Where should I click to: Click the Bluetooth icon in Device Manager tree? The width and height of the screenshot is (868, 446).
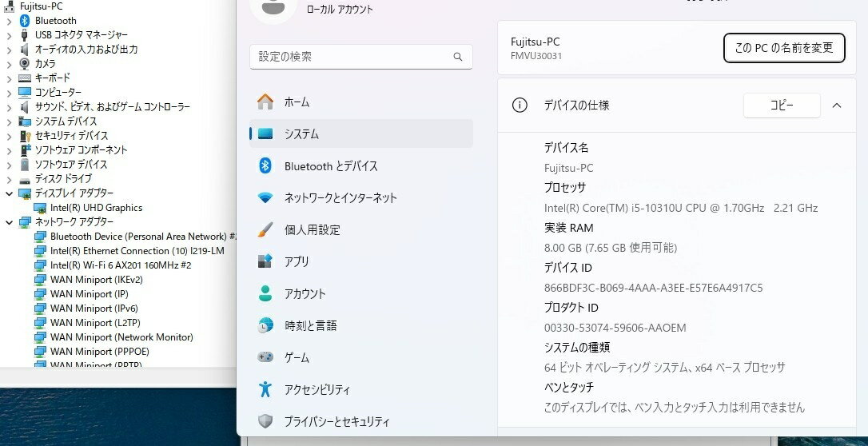[x=25, y=21]
